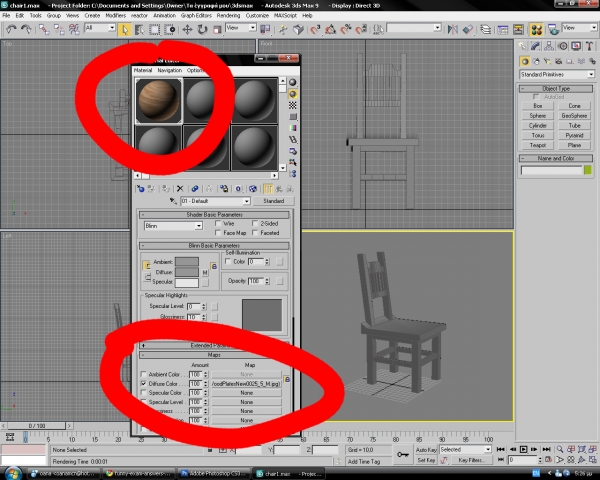The image size is (600, 480).
Task: Click Zoom magnifier viewport control
Action: 560,449
